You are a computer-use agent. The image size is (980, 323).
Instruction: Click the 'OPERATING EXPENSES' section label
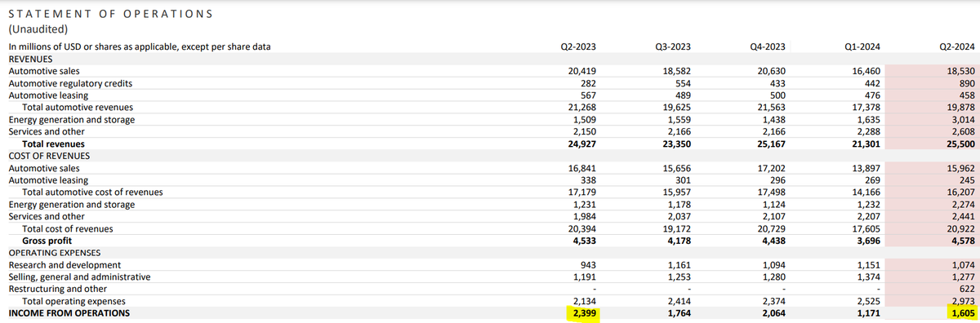[54, 253]
